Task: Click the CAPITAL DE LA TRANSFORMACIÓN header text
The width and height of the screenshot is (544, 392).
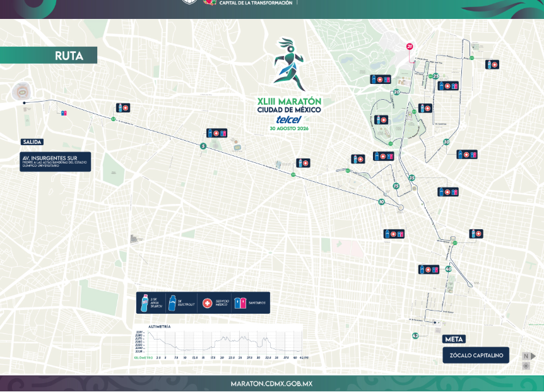Action: click(256, 3)
